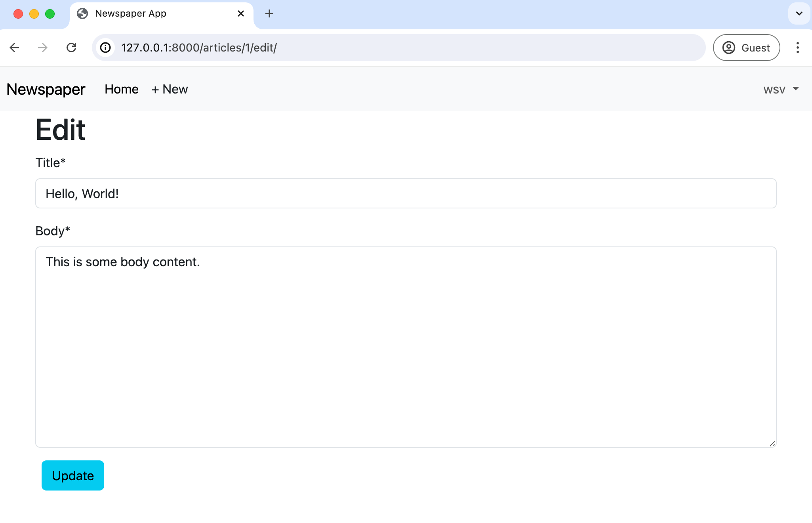Click inside the Body textarea
This screenshot has width=812, height=523.
(x=406, y=347)
